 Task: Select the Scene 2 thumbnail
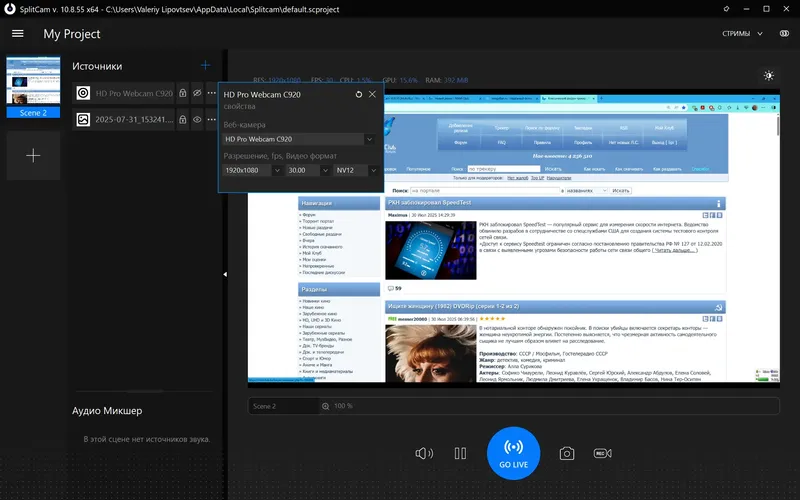tap(33, 87)
